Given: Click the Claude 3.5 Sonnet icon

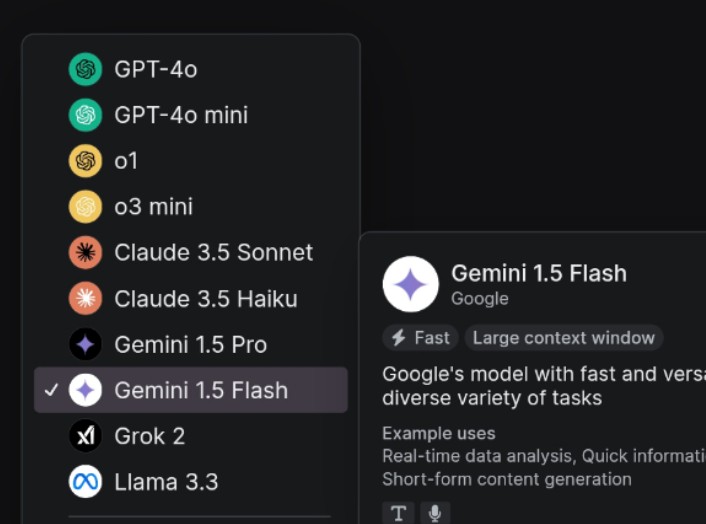Looking at the screenshot, I should point(86,253).
